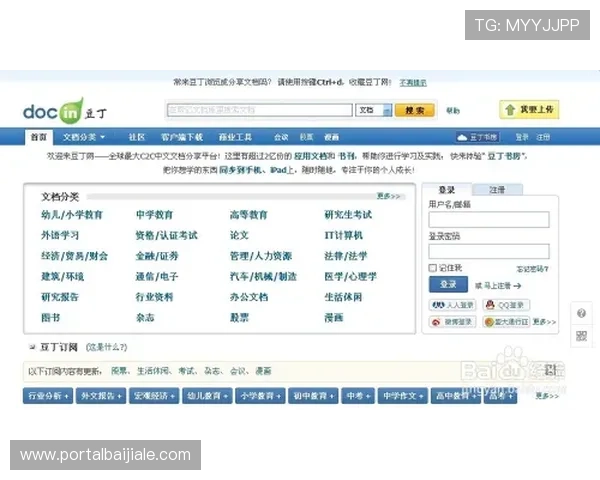Open more categories via 文档分类 更多>>

pos(388,196)
